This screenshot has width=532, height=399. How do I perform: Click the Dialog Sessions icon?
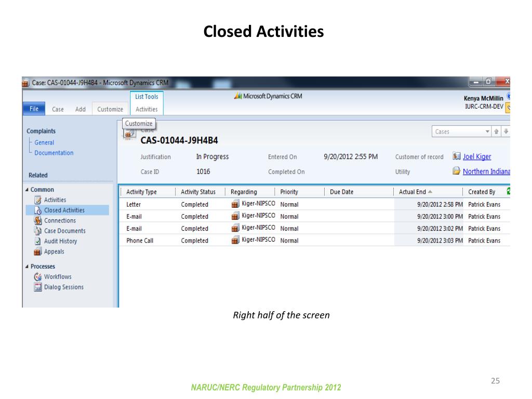coord(37,287)
